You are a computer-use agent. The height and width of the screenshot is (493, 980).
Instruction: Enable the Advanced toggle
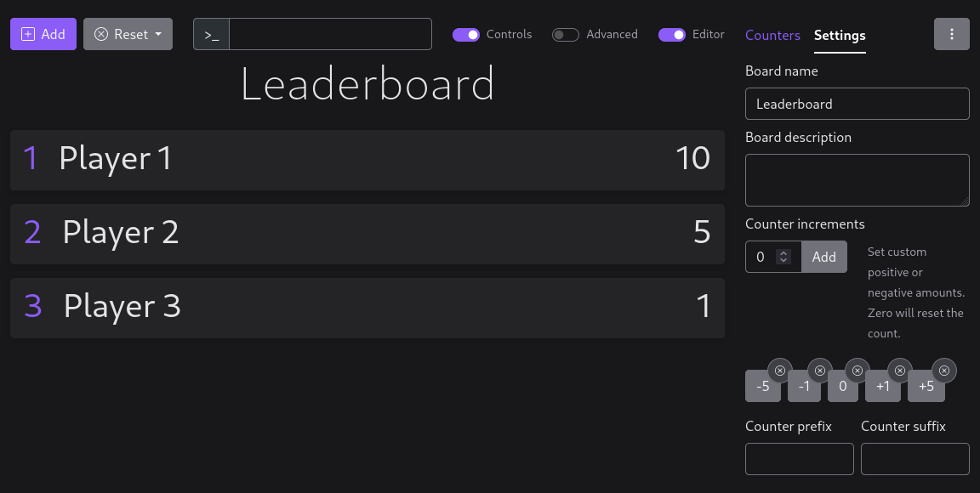coord(565,35)
